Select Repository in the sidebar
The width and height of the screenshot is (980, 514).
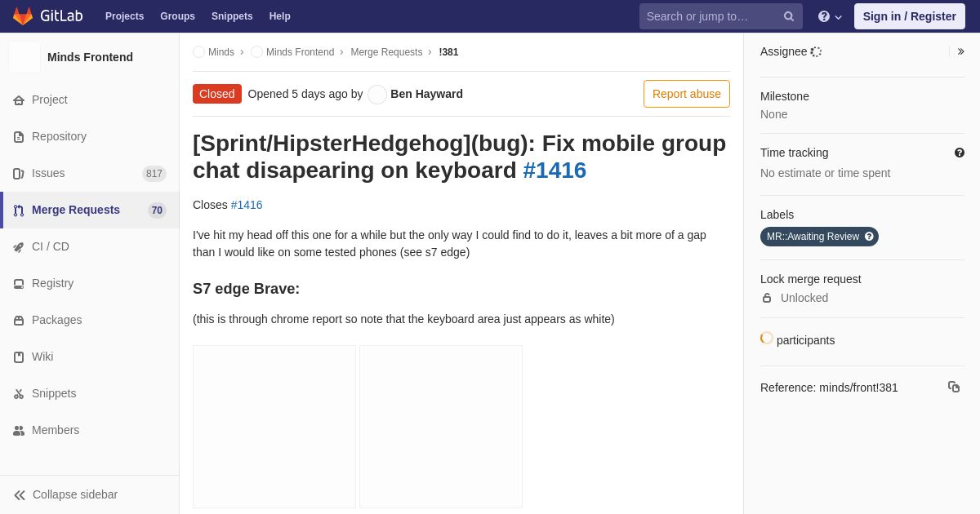tap(59, 136)
